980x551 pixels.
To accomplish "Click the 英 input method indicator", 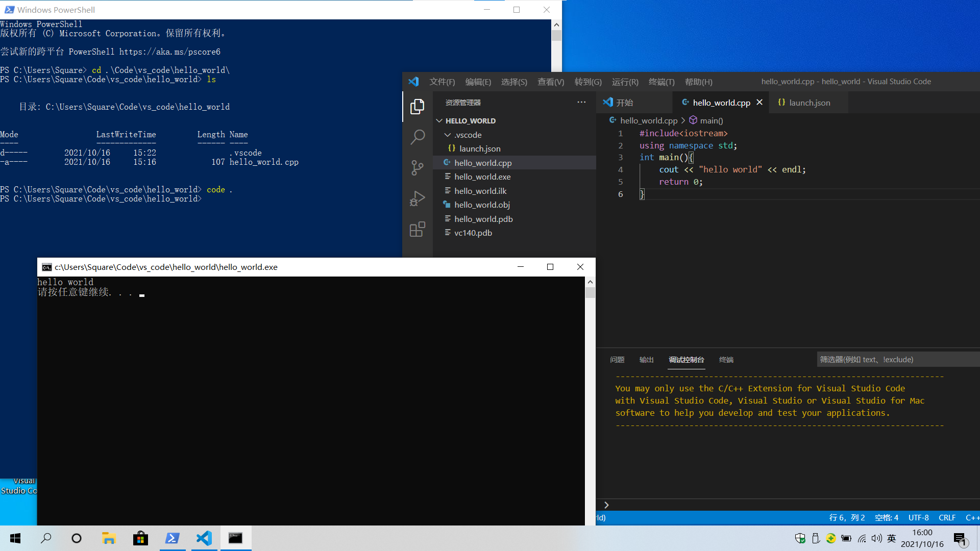I will tap(892, 538).
